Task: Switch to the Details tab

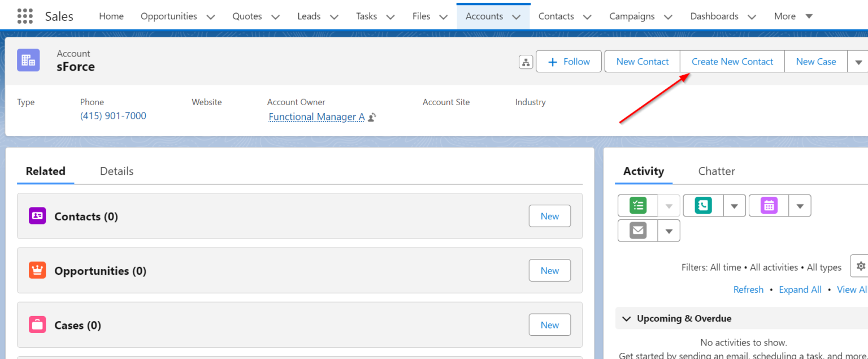Action: [116, 171]
